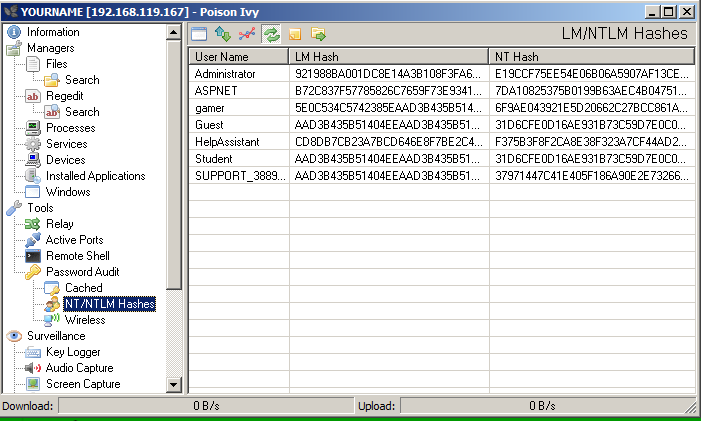701x421 pixels.
Task: Click the Cached passwords icon
Action: (52, 288)
